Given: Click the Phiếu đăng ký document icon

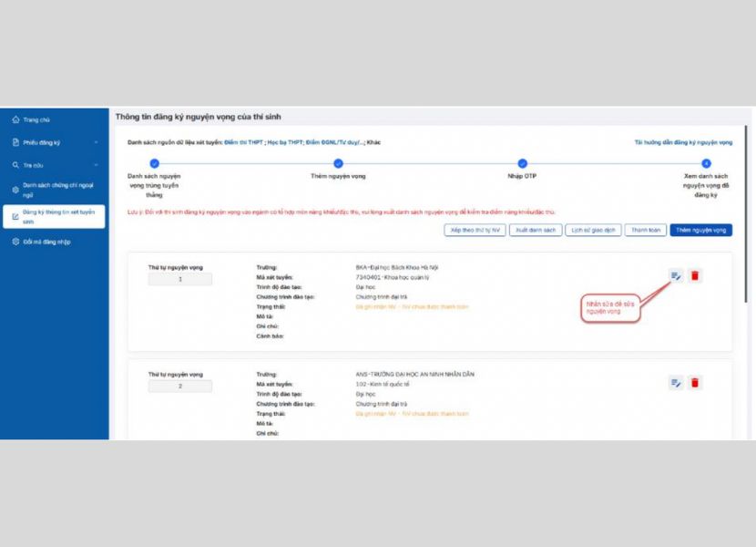Looking at the screenshot, I should coord(15,142).
